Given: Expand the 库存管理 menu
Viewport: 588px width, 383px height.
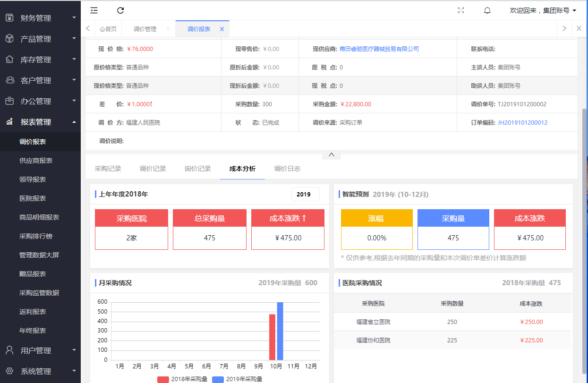Looking at the screenshot, I should (74, 60).
